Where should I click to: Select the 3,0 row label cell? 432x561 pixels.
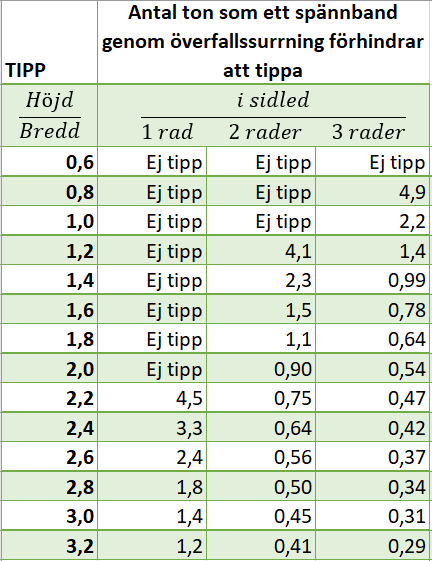coord(49,516)
